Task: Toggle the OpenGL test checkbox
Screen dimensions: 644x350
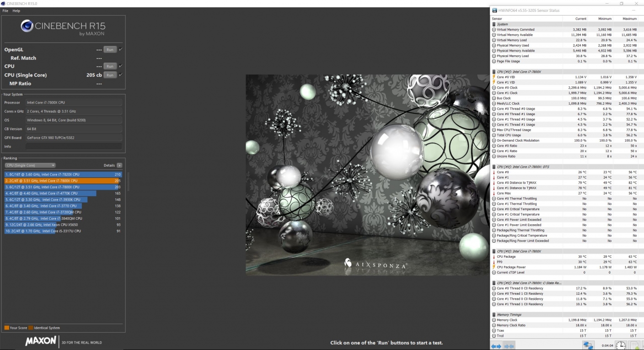Action: [121, 49]
